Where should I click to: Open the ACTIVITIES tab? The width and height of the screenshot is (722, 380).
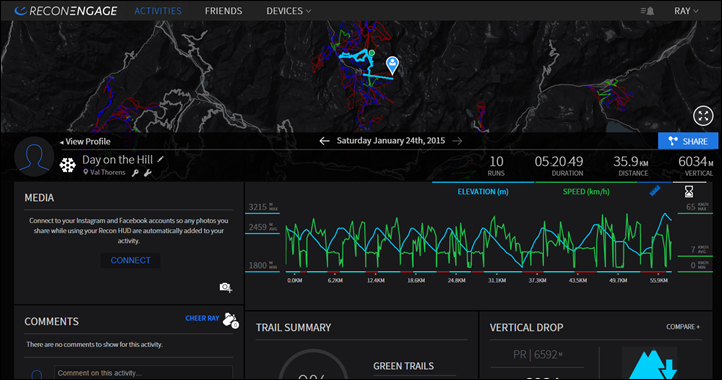(x=158, y=11)
